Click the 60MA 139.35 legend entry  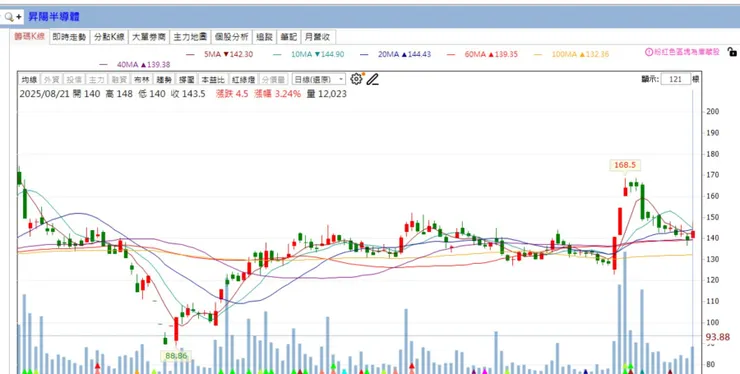491,54
